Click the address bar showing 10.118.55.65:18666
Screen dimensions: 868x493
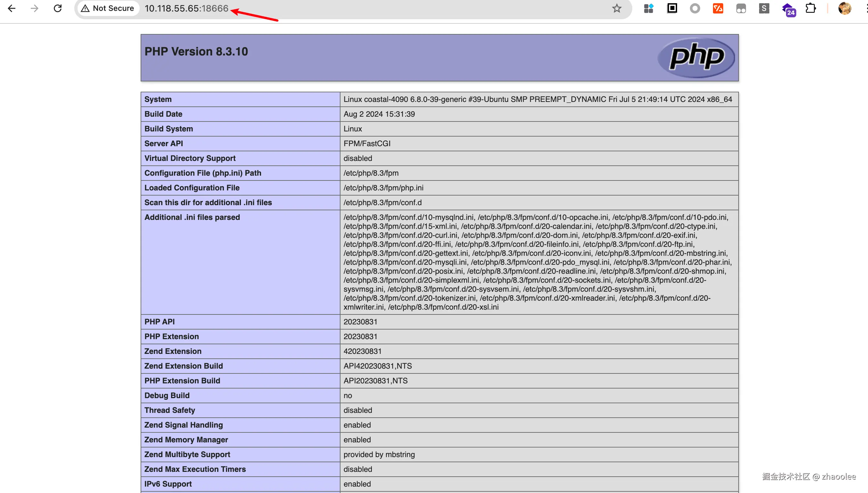click(186, 8)
